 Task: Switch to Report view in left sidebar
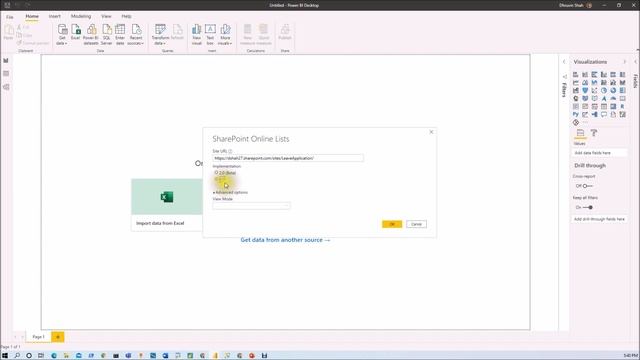pyautogui.click(x=6, y=60)
